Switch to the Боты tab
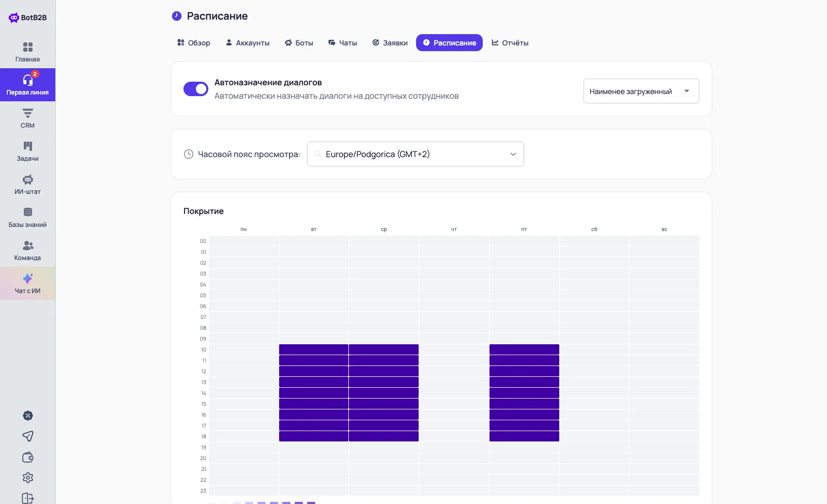 [299, 43]
